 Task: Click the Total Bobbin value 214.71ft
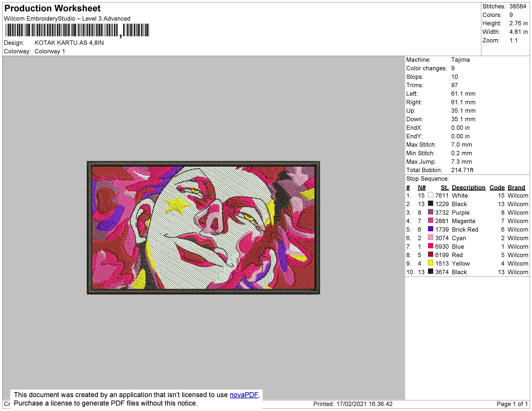(462, 170)
